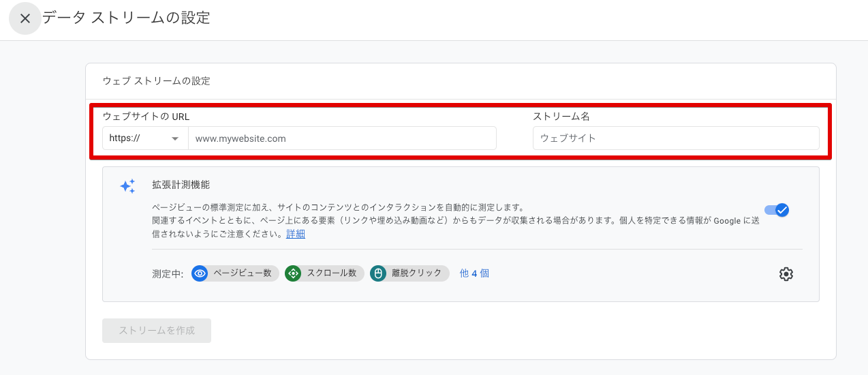Click the ウェブ ストリームの設定 heading
The height and width of the screenshot is (375, 868).
click(156, 81)
